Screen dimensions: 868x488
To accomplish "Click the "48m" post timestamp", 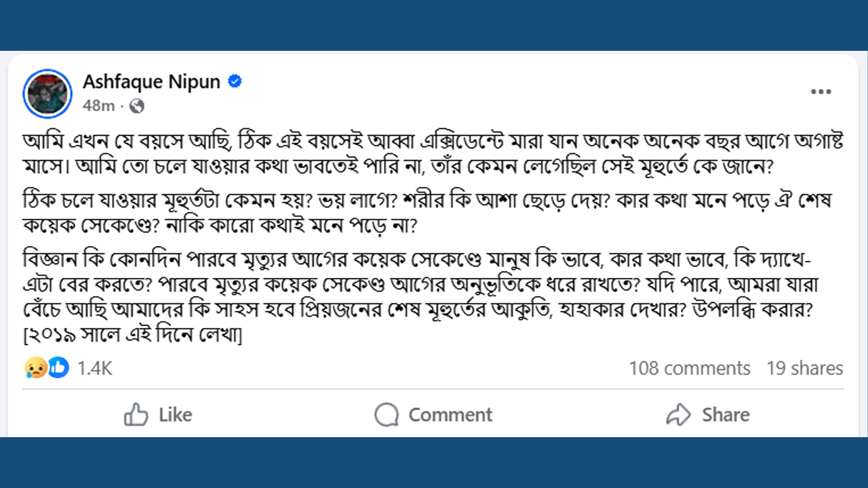I will (98, 106).
